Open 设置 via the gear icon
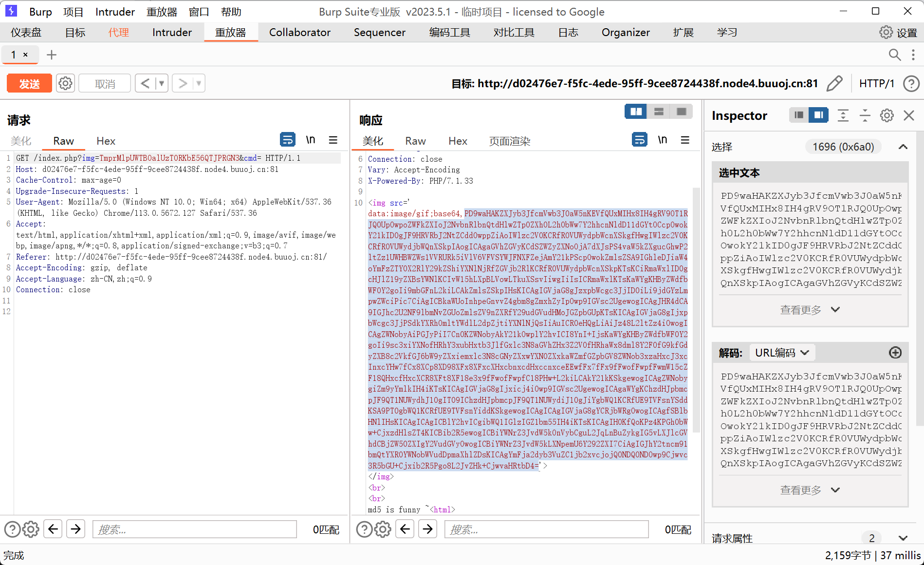The height and width of the screenshot is (565, 924). [x=886, y=32]
